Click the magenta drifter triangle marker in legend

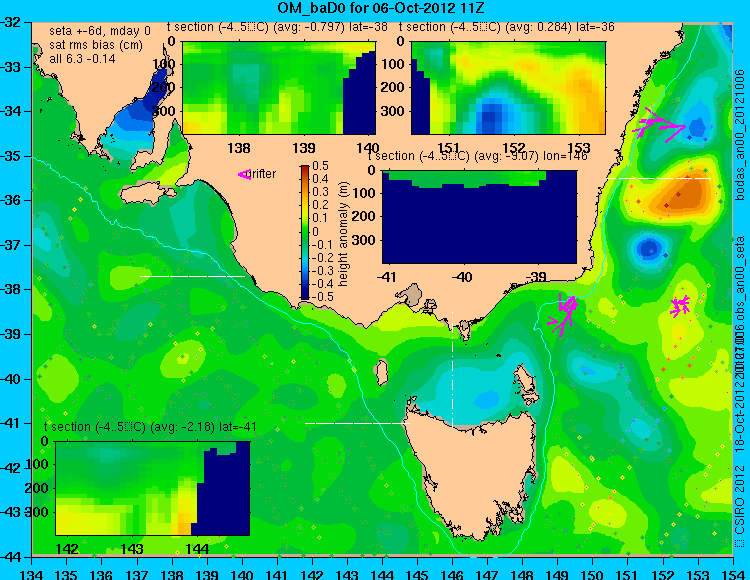click(244, 175)
